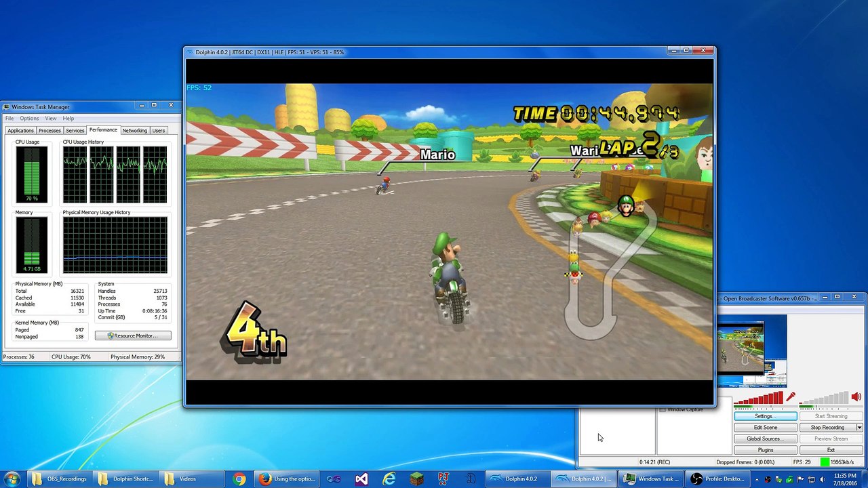Open Google Chrome from the taskbar
The width and height of the screenshot is (868, 488).
[239, 479]
